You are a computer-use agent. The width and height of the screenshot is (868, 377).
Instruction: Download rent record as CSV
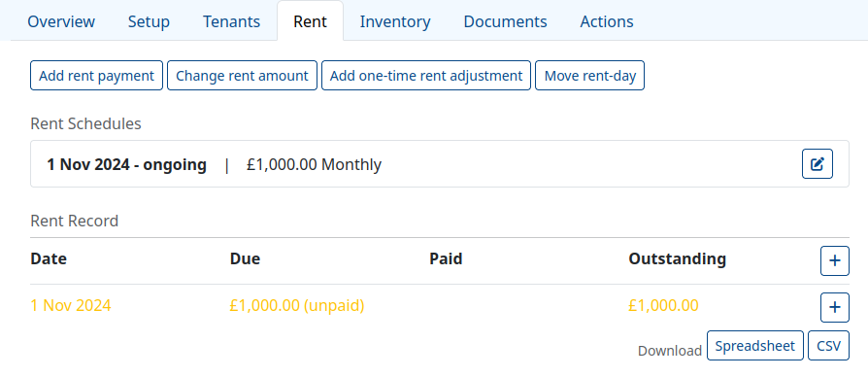[829, 346]
